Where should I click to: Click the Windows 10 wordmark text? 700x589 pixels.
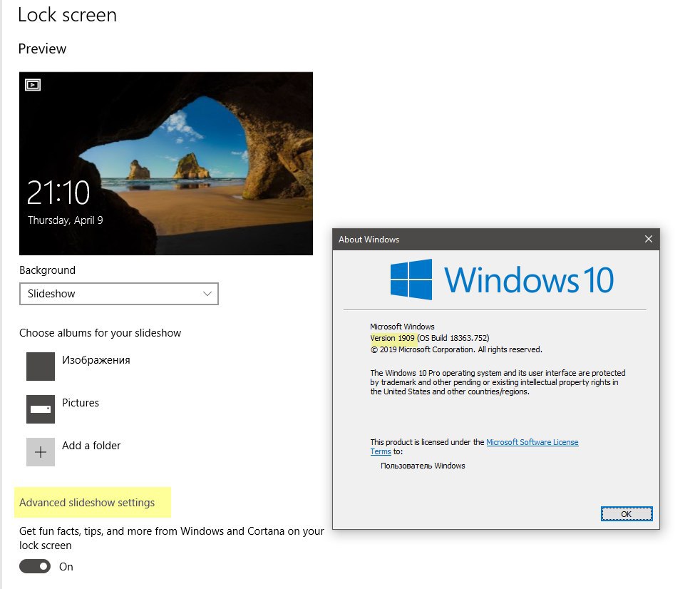pyautogui.click(x=529, y=280)
